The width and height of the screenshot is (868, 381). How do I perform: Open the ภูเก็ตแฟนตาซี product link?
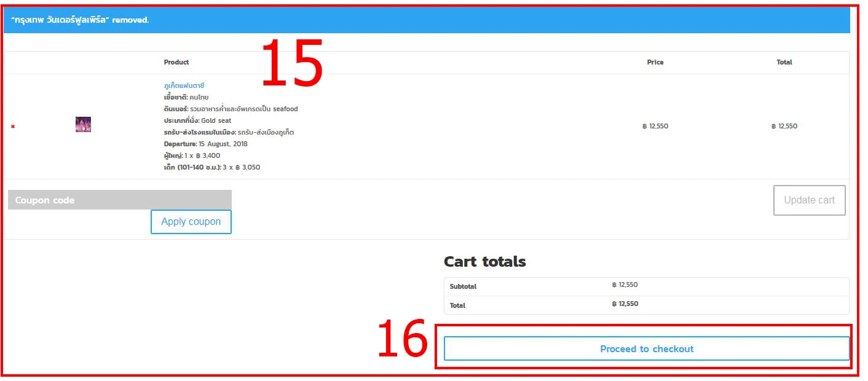pos(184,85)
